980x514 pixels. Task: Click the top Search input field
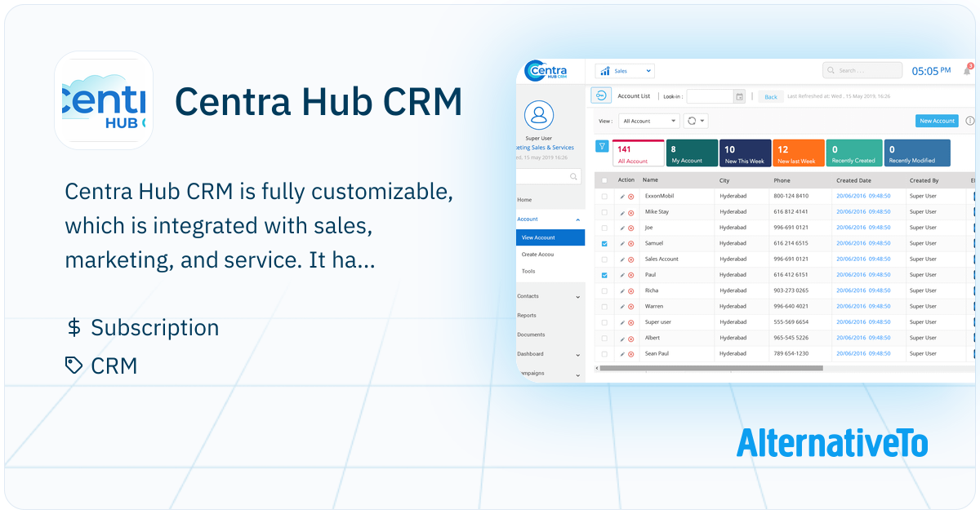click(x=862, y=71)
